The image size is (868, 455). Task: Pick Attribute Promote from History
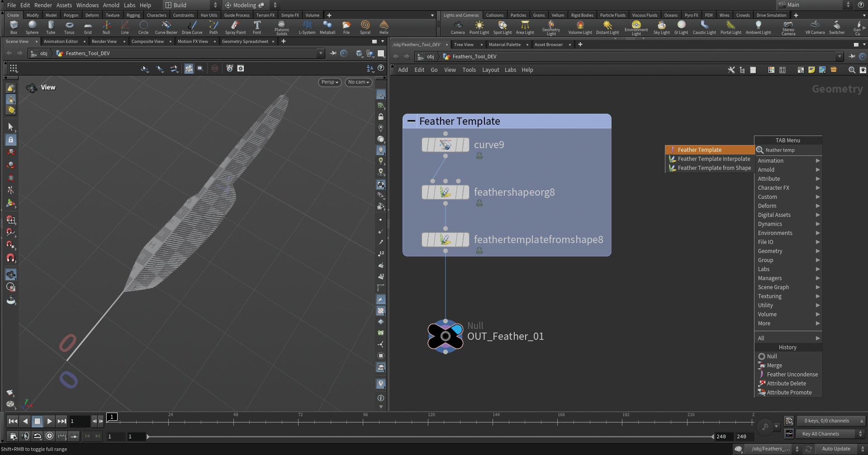pos(788,393)
